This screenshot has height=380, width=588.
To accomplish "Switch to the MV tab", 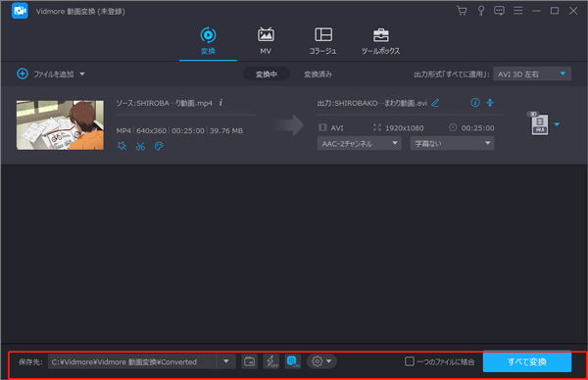I will point(266,41).
